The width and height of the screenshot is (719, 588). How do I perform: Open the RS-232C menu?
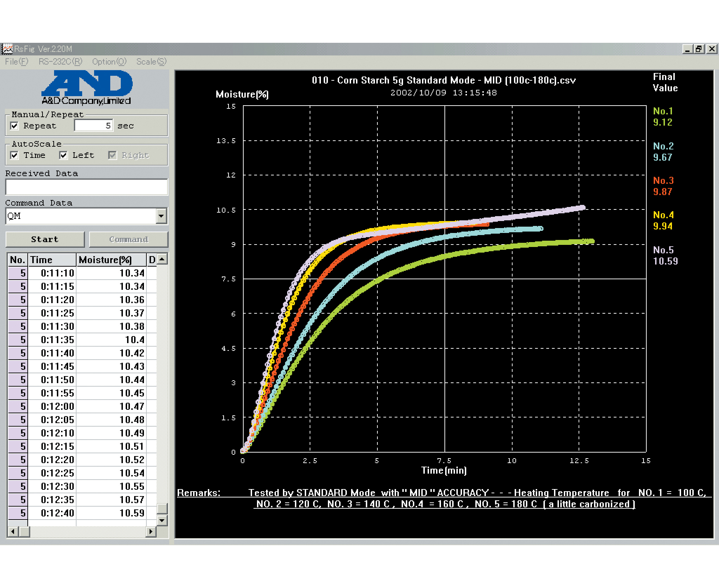[x=60, y=62]
